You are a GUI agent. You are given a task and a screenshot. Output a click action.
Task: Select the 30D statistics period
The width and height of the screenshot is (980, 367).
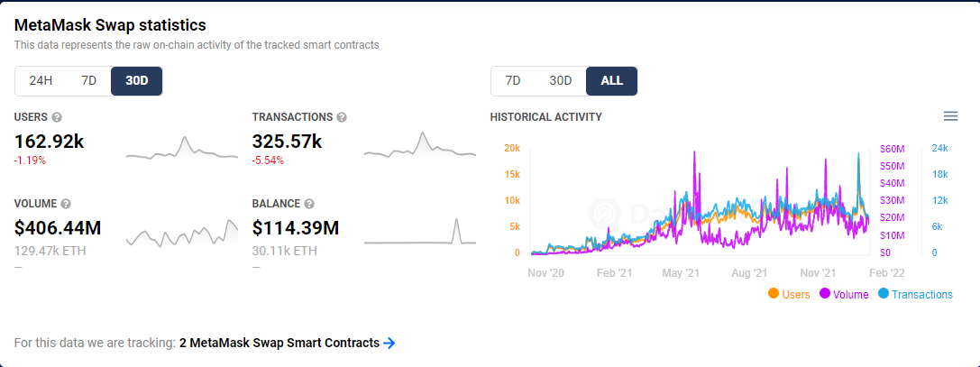pos(137,80)
